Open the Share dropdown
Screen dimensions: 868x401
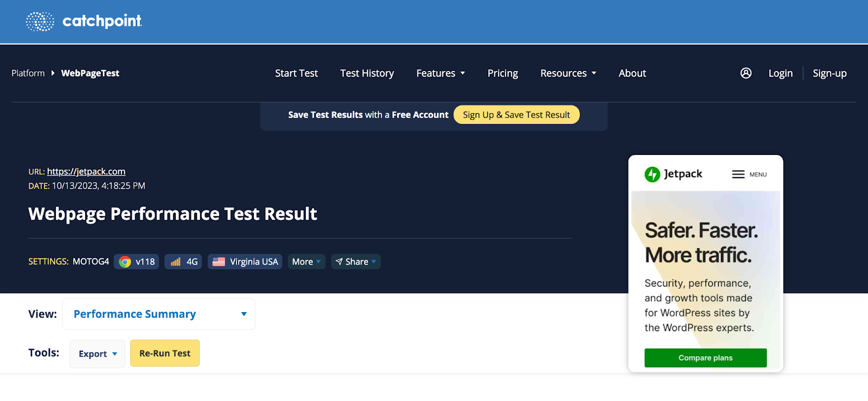356,262
